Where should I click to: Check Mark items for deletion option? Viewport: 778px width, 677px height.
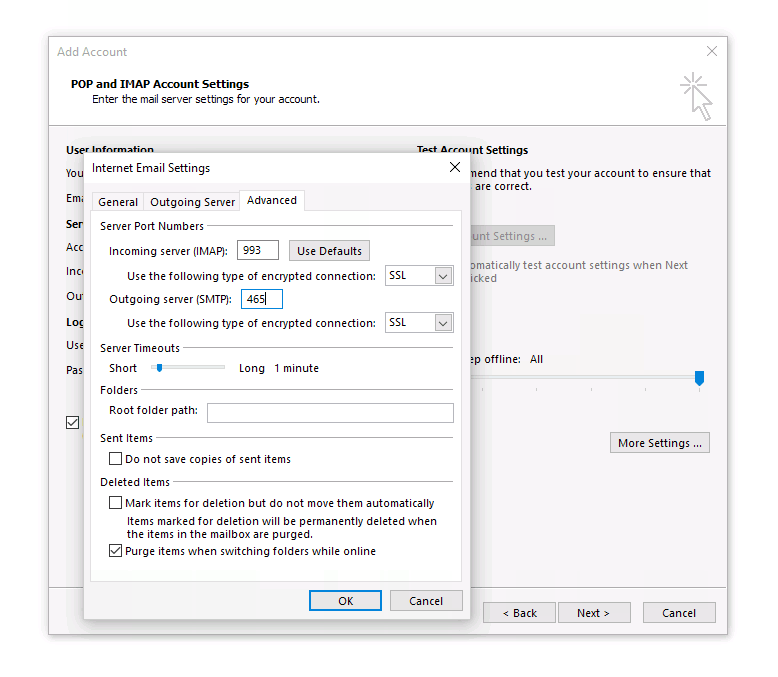[x=116, y=503]
